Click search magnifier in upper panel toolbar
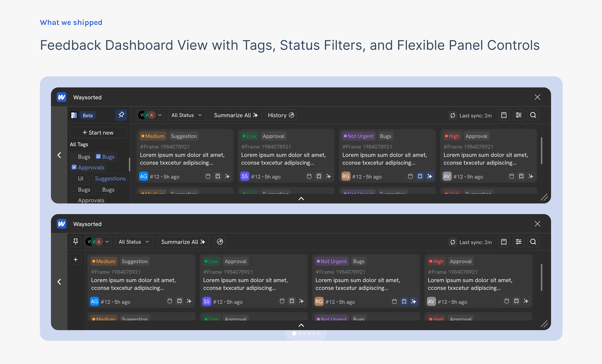Screen dimensions: 602x364 pos(533,115)
